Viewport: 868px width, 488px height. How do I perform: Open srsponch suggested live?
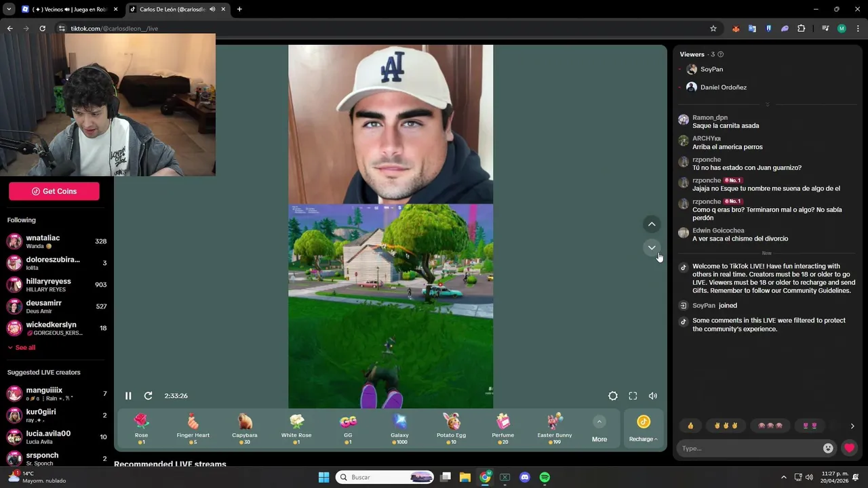tap(57, 459)
